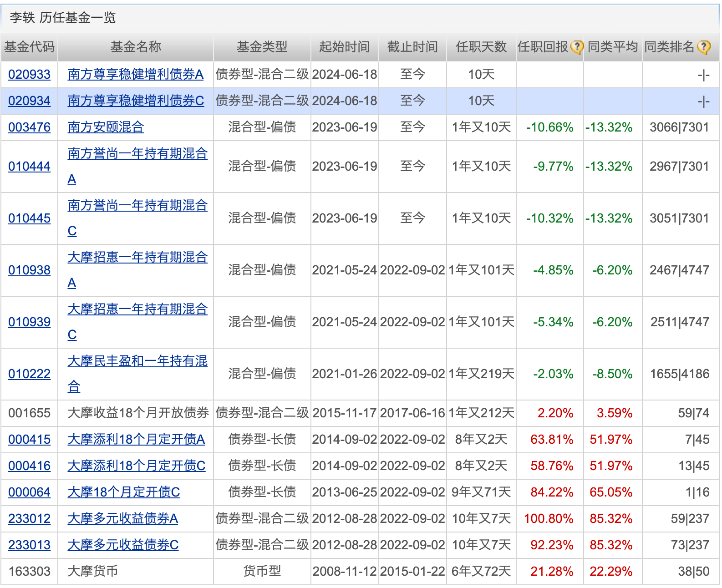Click the 任职天数 column header
The height and width of the screenshot is (588, 722).
pos(481,47)
